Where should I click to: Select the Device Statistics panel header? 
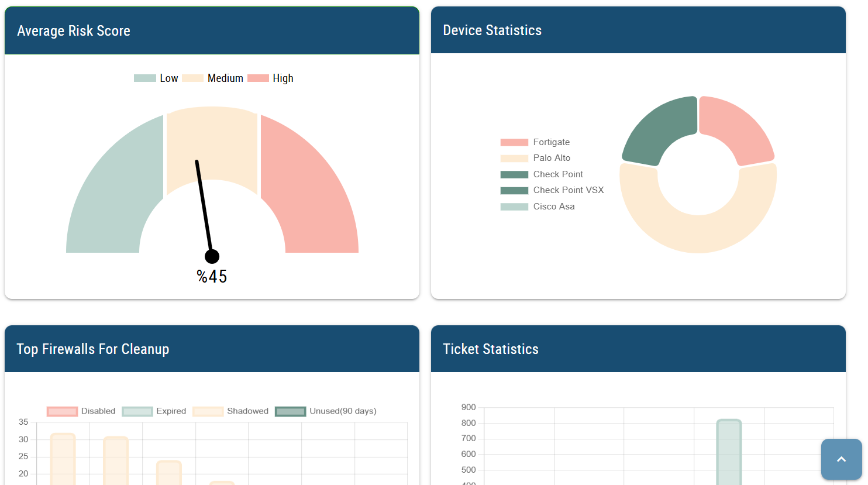[492, 30]
